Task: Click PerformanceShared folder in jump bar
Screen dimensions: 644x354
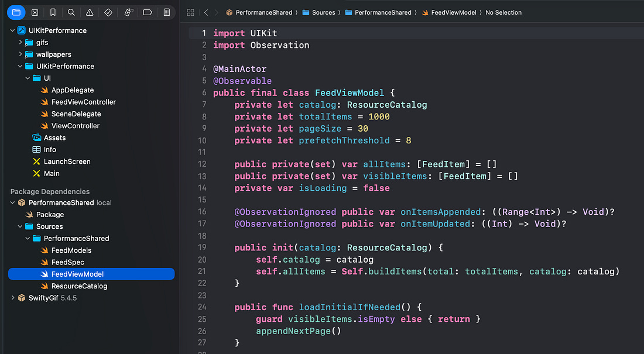Action: 378,13
